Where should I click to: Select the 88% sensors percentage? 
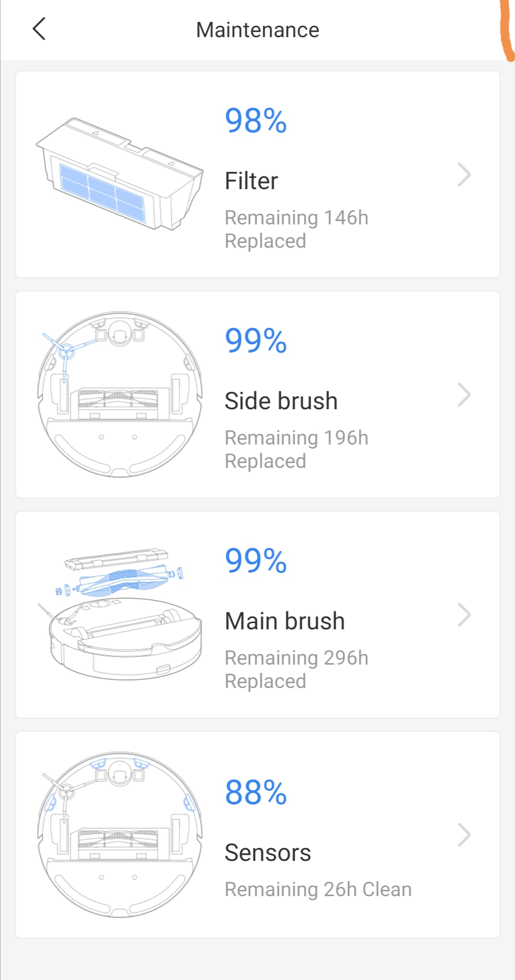click(256, 792)
